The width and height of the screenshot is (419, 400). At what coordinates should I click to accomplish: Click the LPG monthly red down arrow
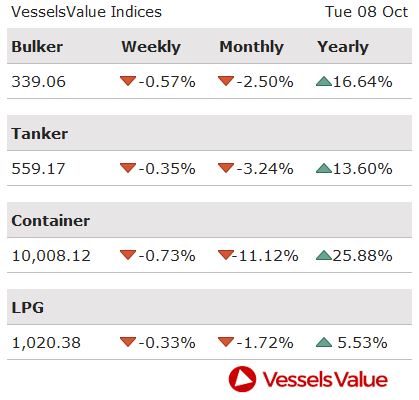[226, 342]
